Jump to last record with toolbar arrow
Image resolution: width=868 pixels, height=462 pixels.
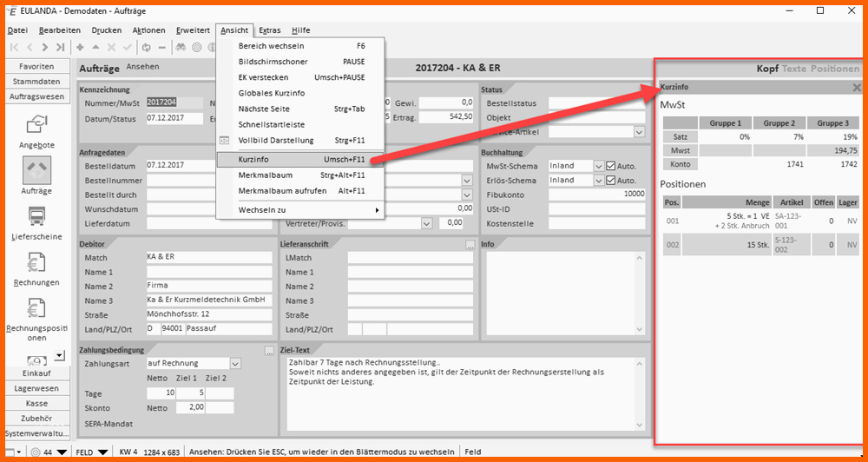[x=61, y=48]
